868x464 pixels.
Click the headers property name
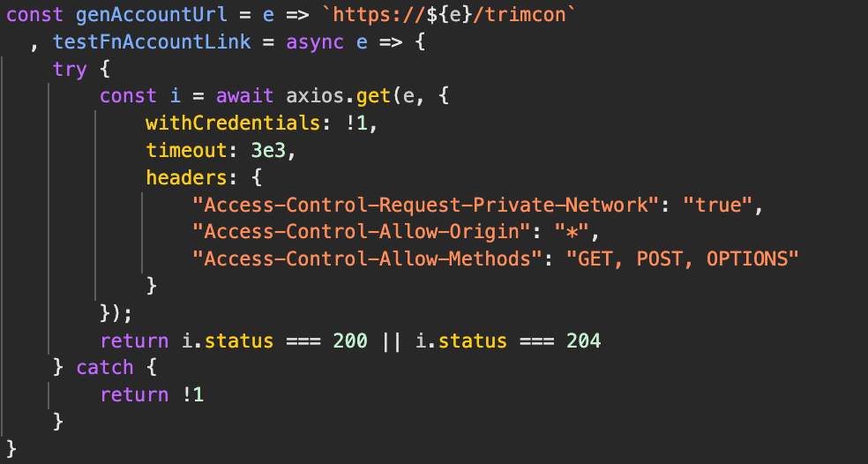(186, 178)
